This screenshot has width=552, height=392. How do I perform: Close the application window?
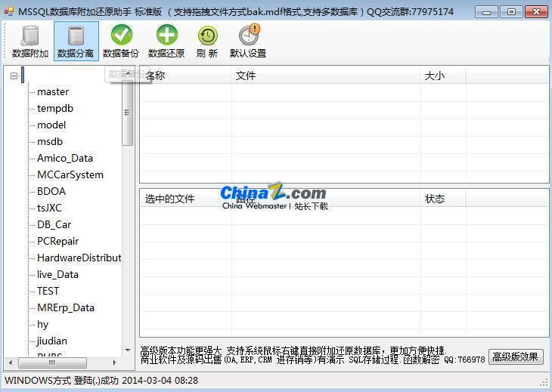click(536, 12)
